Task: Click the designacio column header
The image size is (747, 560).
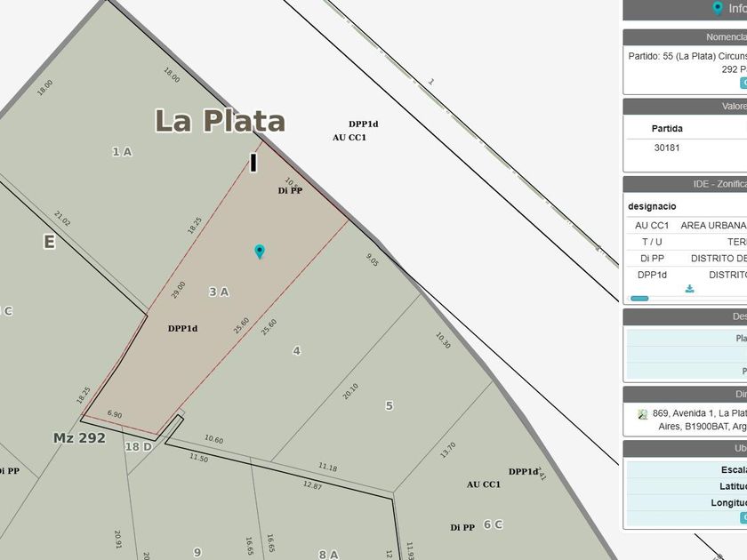Action: pos(652,206)
